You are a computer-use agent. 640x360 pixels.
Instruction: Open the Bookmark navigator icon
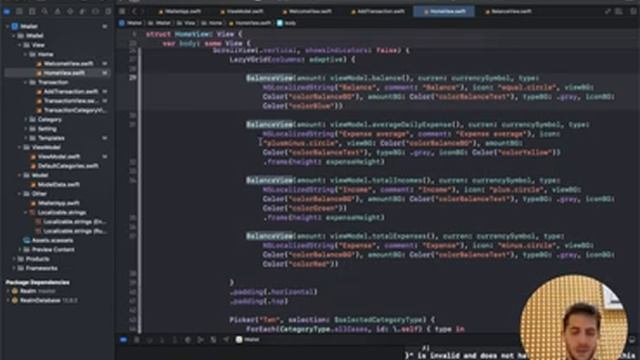point(32,11)
